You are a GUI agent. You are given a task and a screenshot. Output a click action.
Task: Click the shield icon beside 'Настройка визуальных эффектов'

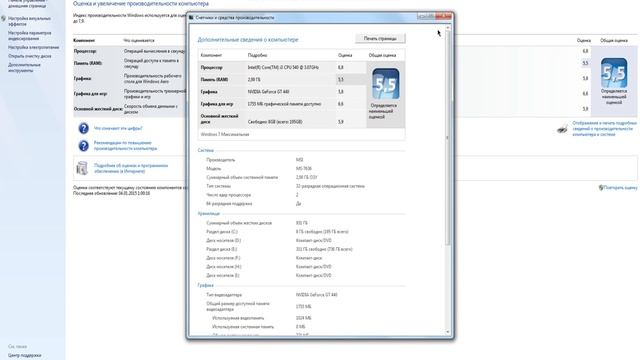pyautogui.click(x=3, y=18)
